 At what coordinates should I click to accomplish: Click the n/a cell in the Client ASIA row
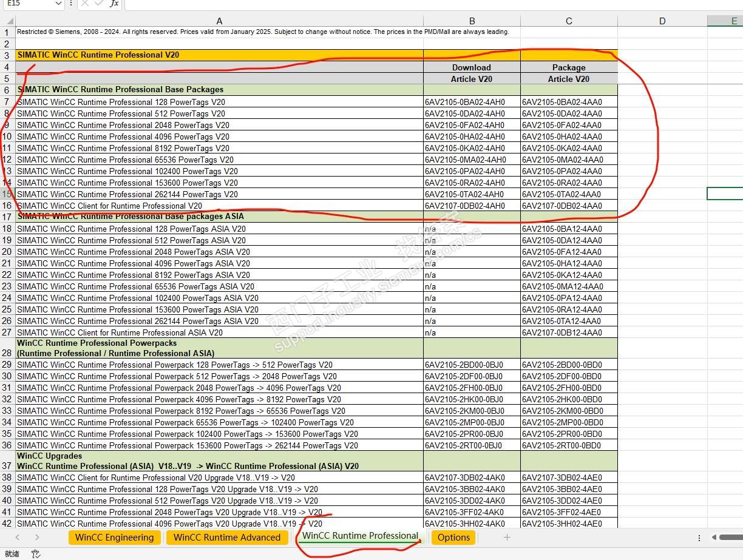click(472, 332)
